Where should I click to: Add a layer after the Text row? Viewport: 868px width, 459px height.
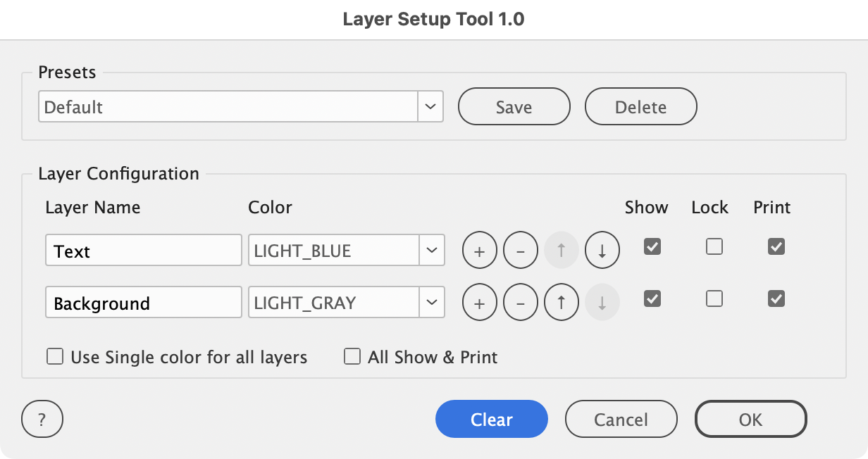pos(480,251)
